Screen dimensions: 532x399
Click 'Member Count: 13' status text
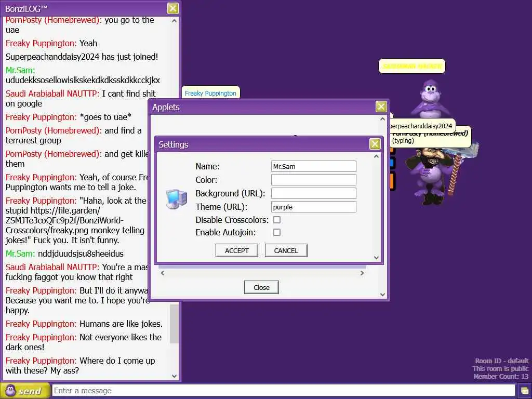pos(501,376)
